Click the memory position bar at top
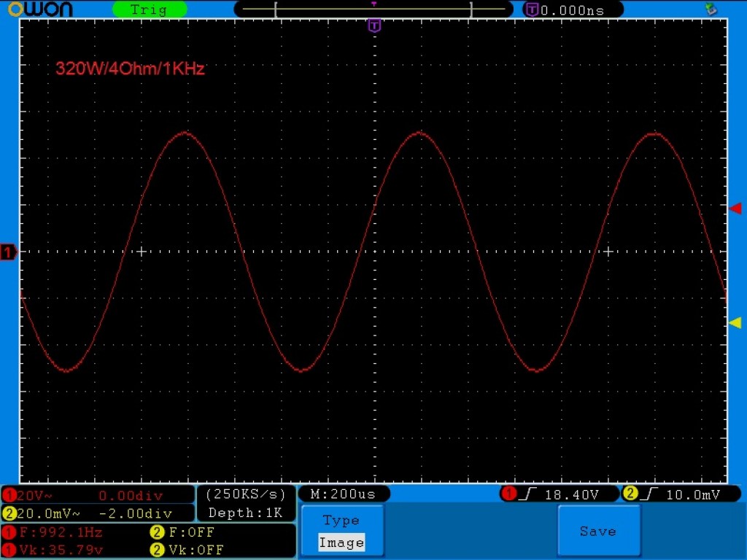 [373, 9]
